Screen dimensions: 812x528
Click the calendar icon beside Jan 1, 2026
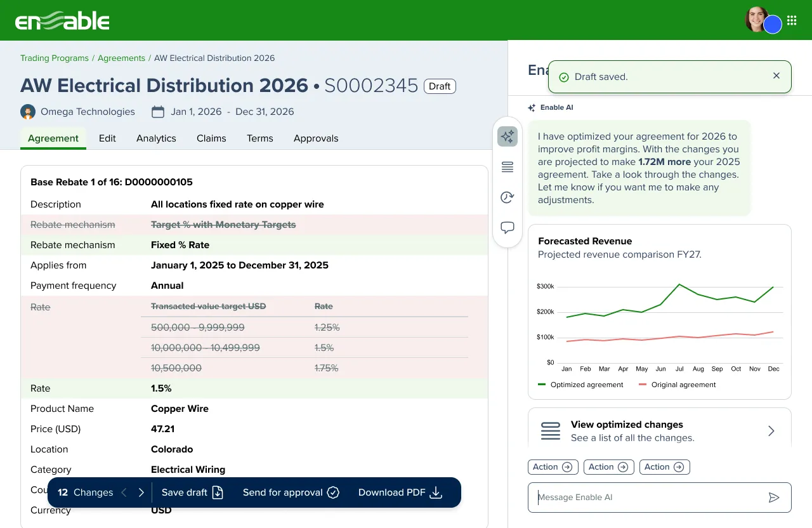click(158, 112)
